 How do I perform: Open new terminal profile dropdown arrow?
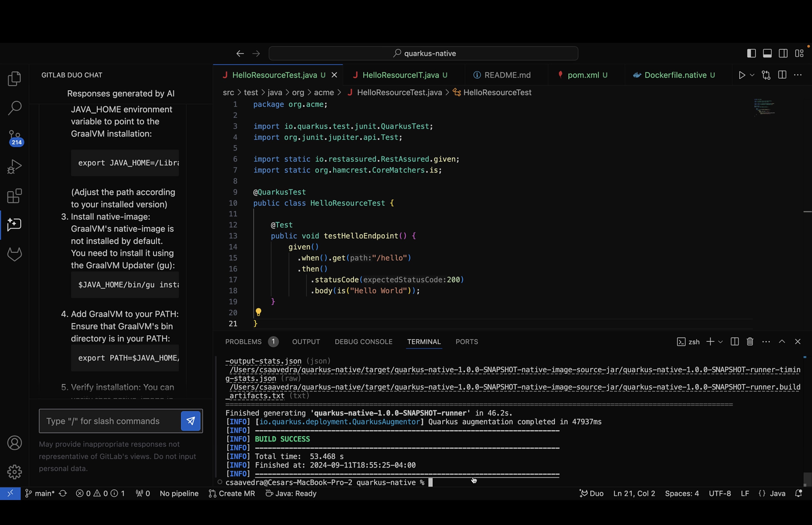(720, 341)
